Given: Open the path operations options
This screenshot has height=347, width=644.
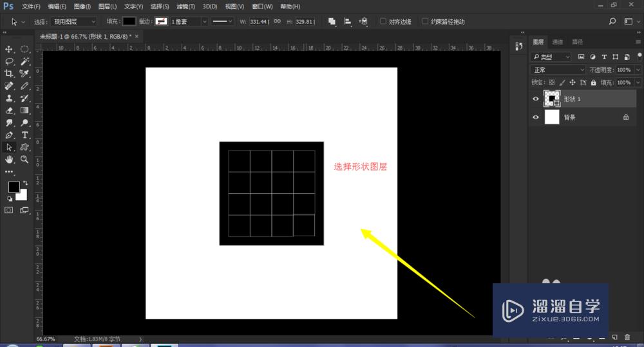Looking at the screenshot, I should click(332, 21).
